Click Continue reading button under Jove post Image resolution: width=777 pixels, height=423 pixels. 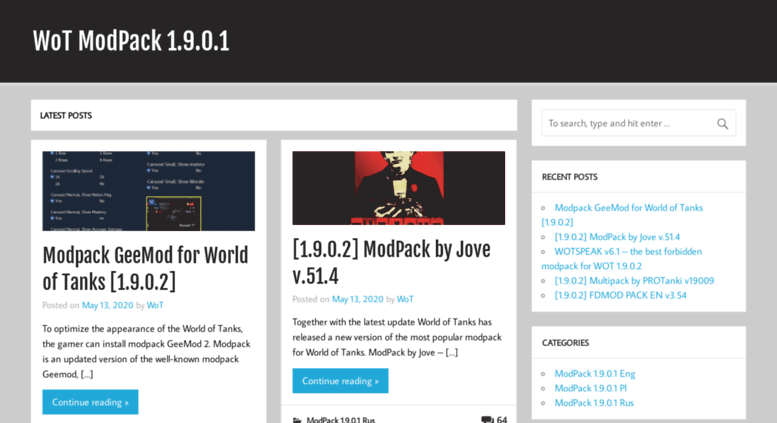tap(340, 380)
